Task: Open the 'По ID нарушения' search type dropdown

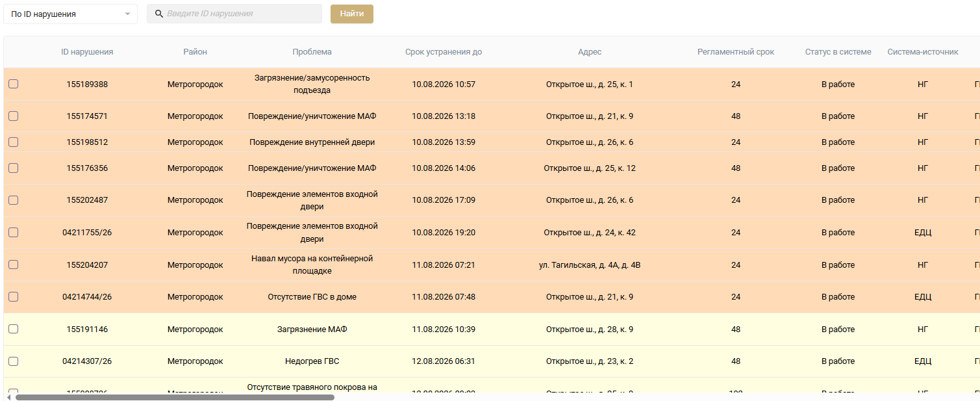Action: [70, 14]
